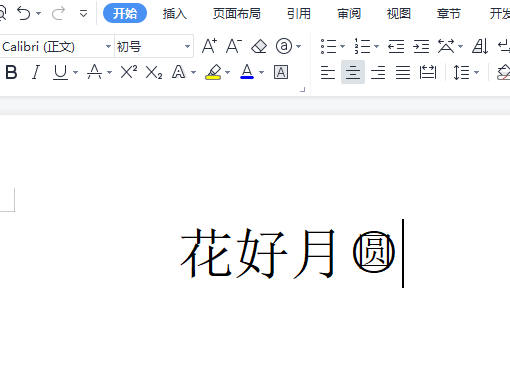Click the sort A-to-Z icon
Image resolution: width=510 pixels, height=380 pixels.
tap(480, 46)
